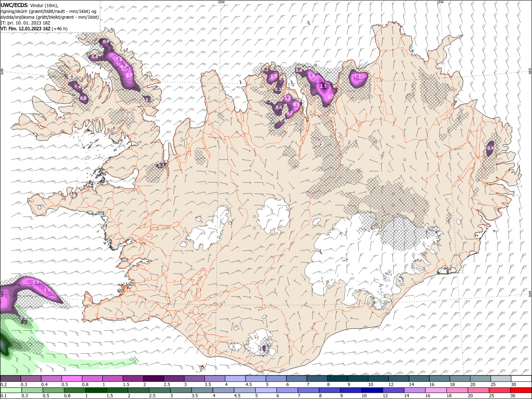Image resolution: width=532 pixels, height=399 pixels.
Task: Click the snow legend swatch starting at 1.5
Action: click(133, 379)
